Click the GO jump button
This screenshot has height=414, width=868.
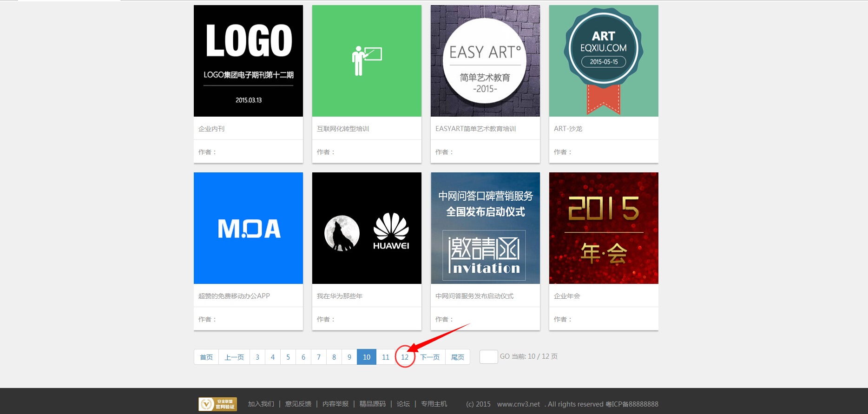tap(505, 356)
